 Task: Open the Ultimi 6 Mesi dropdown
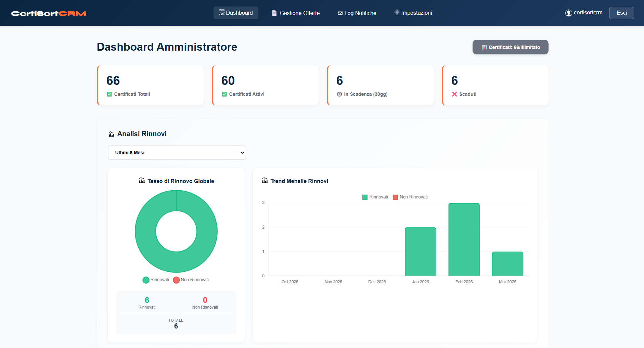pyautogui.click(x=177, y=152)
